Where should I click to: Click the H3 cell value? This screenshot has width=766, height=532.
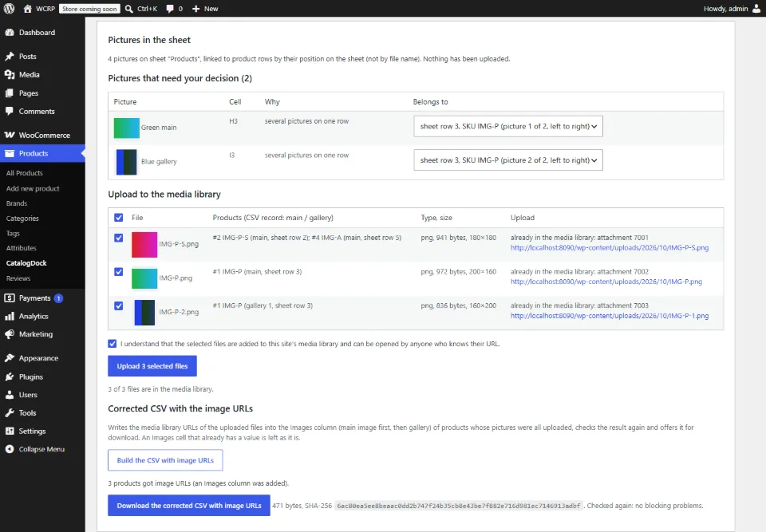234,121
